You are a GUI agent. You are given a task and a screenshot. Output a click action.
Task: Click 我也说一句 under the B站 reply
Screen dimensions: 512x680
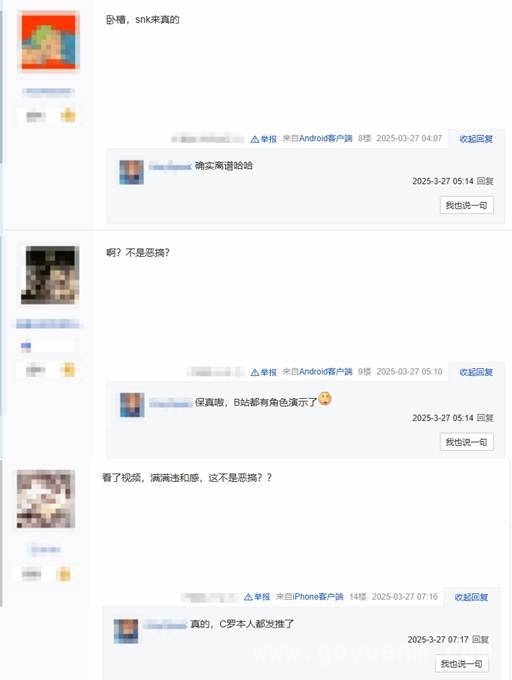pos(466,442)
